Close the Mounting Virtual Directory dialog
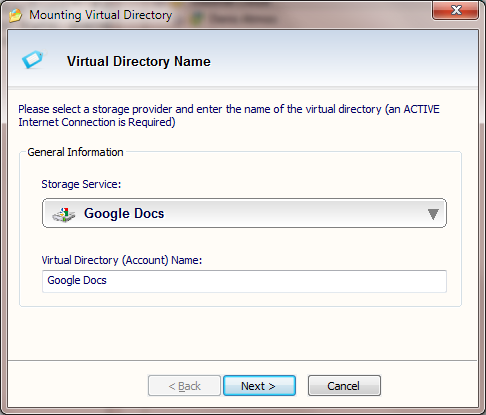This screenshot has width=486, height=415. [x=456, y=10]
